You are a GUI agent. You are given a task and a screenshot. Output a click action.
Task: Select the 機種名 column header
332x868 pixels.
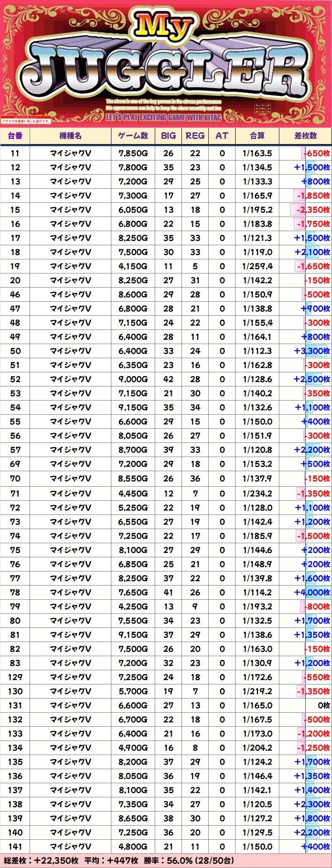click(71, 136)
